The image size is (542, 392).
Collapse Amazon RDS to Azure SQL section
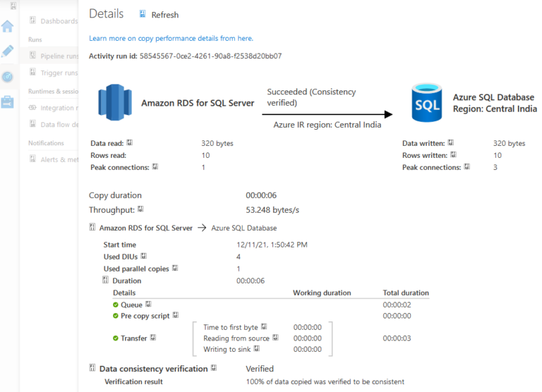click(x=92, y=228)
